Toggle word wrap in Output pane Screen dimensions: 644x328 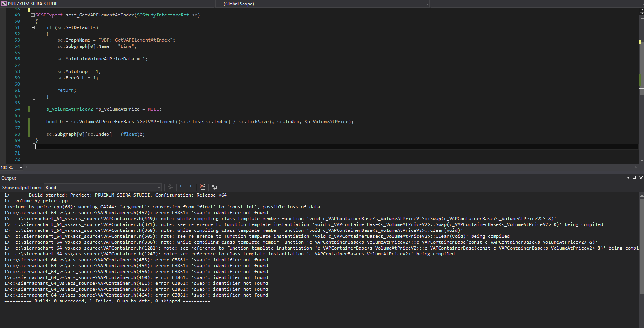[x=214, y=187]
